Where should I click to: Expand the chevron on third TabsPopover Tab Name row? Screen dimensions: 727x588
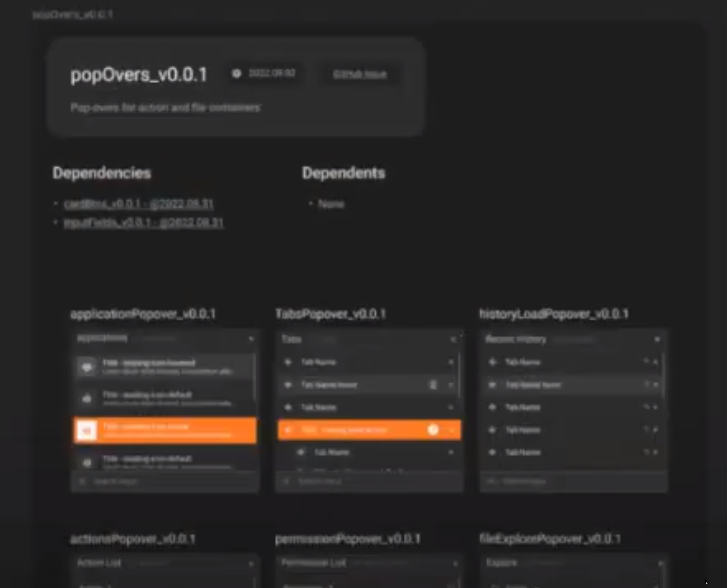click(x=451, y=407)
